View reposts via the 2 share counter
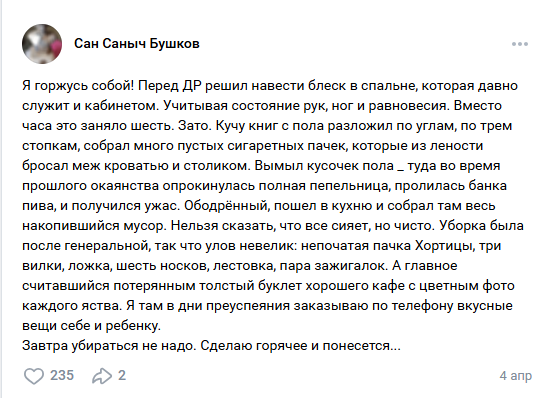The width and height of the screenshot is (547, 398). tap(121, 375)
